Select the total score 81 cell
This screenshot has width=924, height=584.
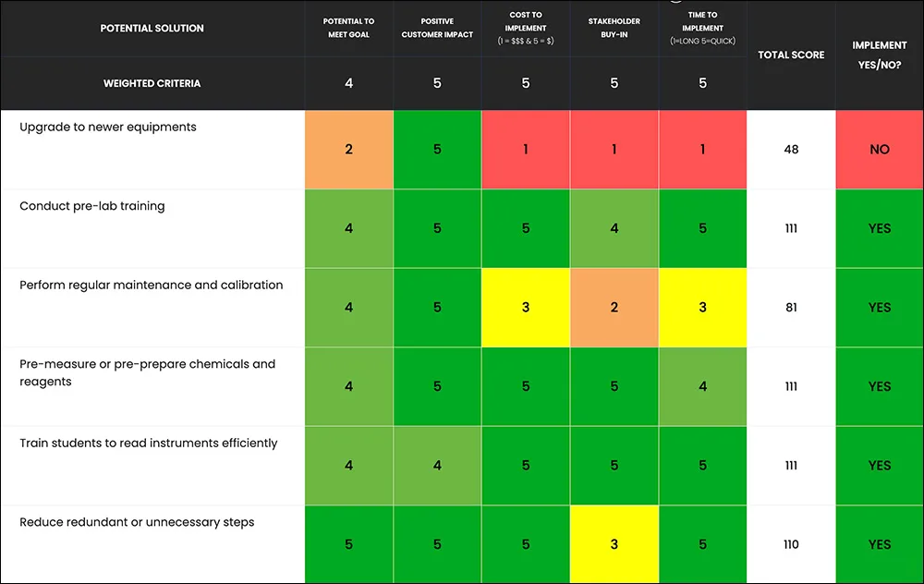[791, 307]
